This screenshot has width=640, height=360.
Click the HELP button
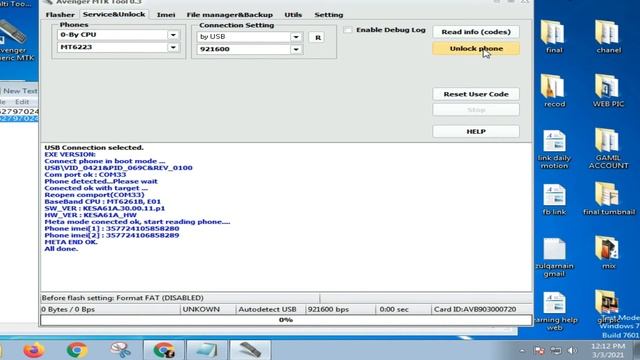pos(476,131)
